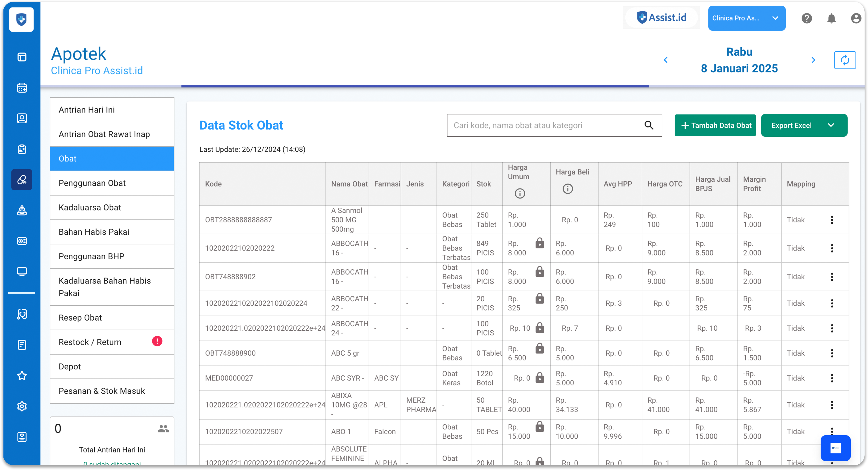The width and height of the screenshot is (868, 470).
Task: Open the notifications bell
Action: click(x=831, y=18)
